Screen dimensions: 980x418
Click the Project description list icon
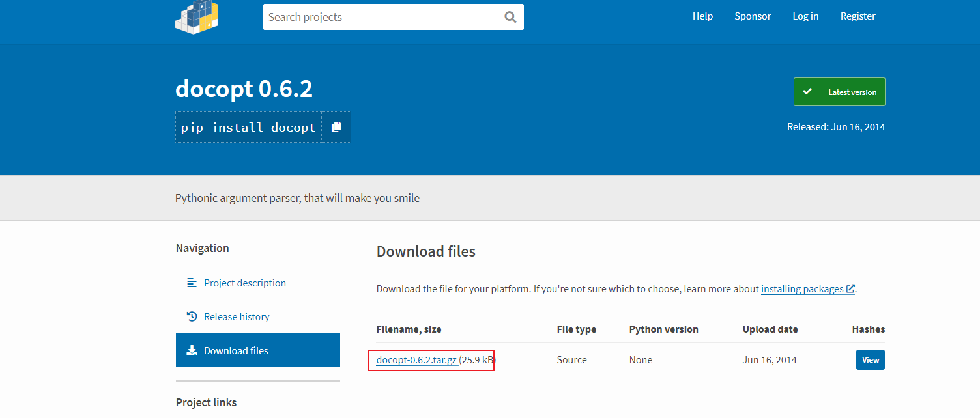point(192,283)
